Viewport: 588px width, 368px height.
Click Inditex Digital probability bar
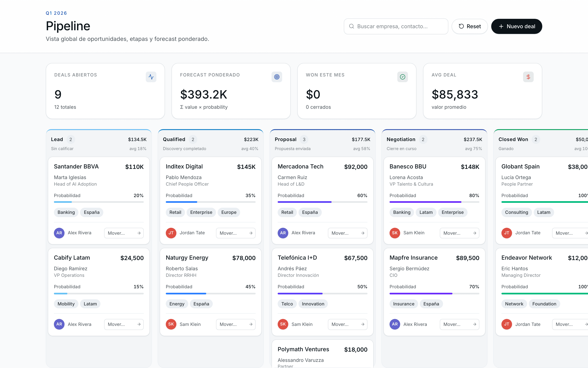point(211,202)
